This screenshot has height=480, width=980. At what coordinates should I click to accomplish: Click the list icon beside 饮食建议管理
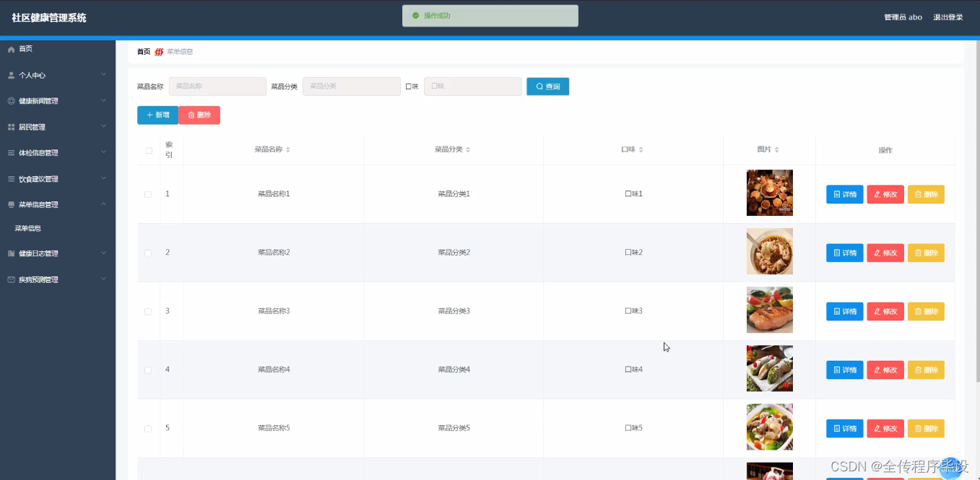[x=11, y=179]
